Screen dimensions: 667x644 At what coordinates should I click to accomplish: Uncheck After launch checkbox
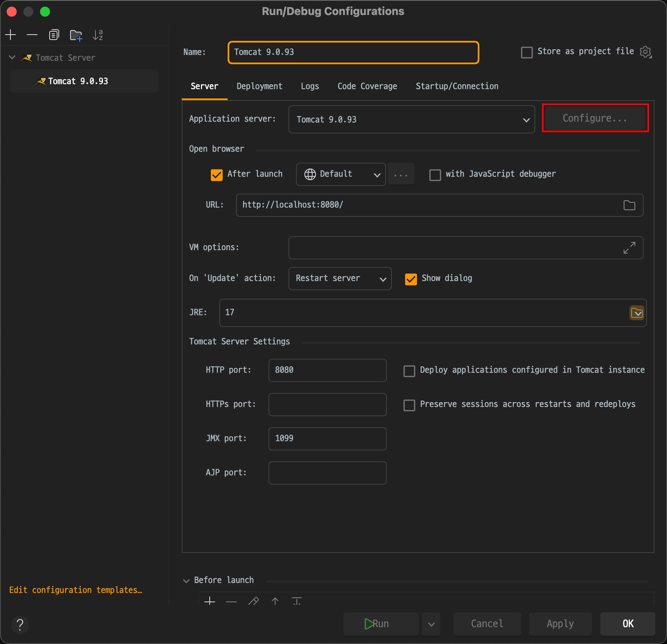[217, 175]
